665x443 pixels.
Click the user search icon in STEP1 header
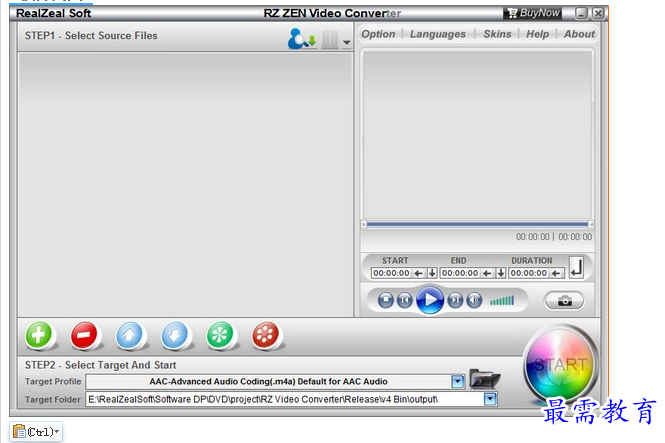(x=302, y=39)
